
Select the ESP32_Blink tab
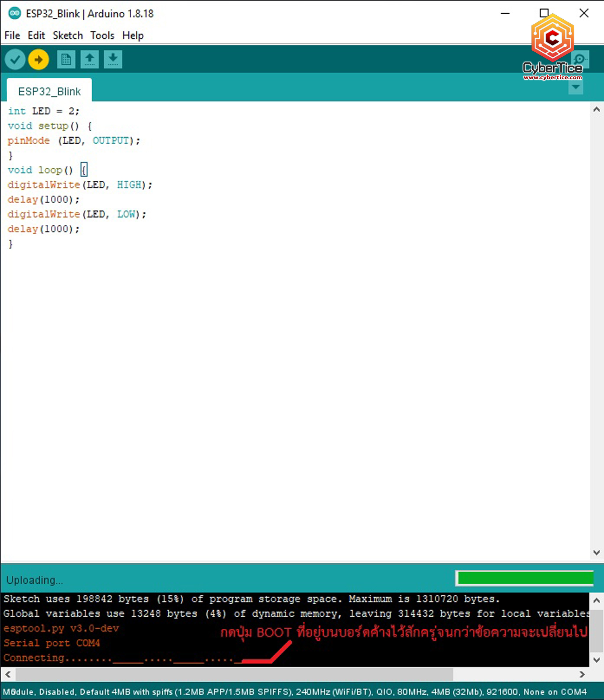(x=50, y=91)
